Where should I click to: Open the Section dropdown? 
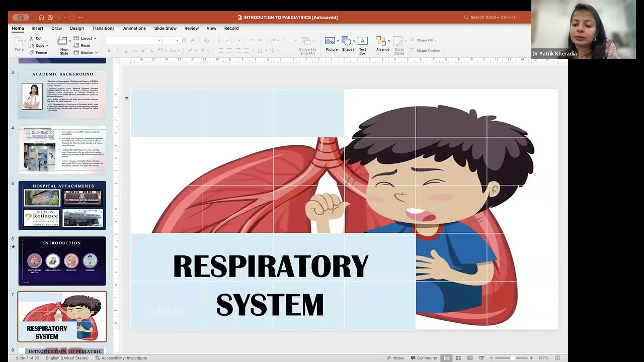pos(86,52)
